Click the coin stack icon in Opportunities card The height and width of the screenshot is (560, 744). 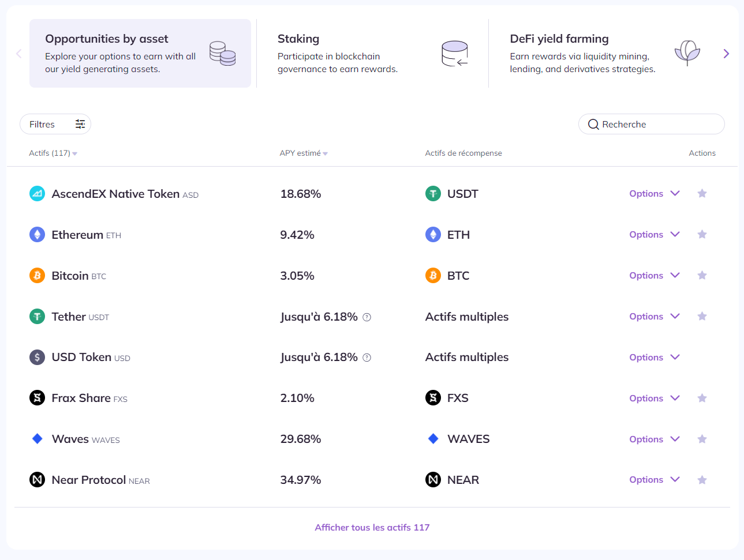coord(222,54)
